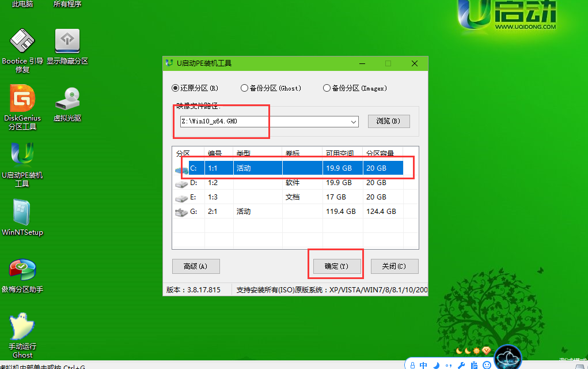Click the 124.4 GB capacity cell
Viewport: 588px width, 369px height.
pos(381,212)
